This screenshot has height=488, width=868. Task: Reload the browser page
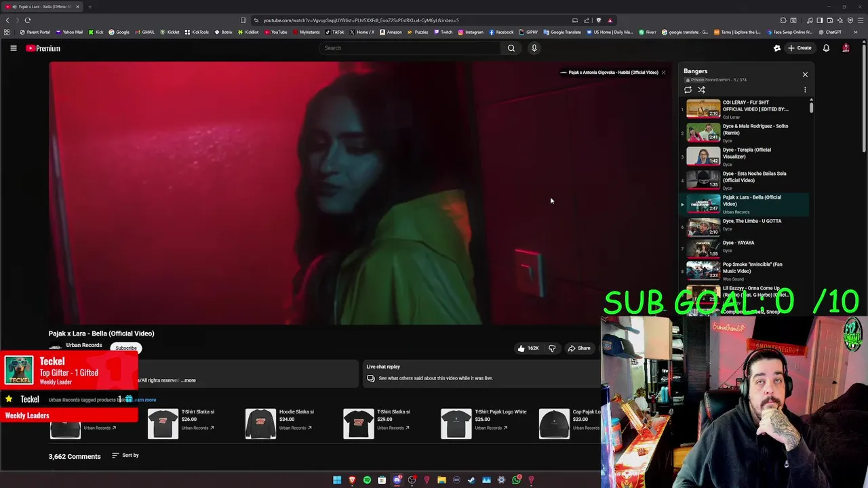[28, 20]
